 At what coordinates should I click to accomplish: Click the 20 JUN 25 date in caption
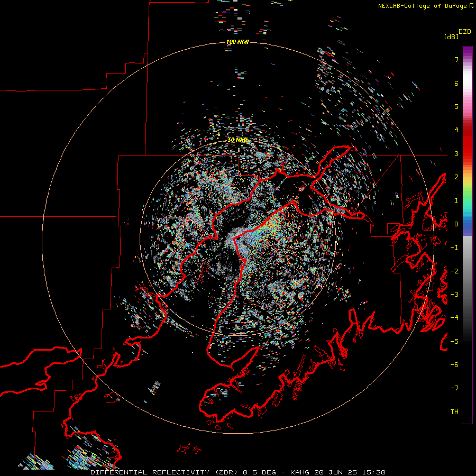click(x=336, y=472)
